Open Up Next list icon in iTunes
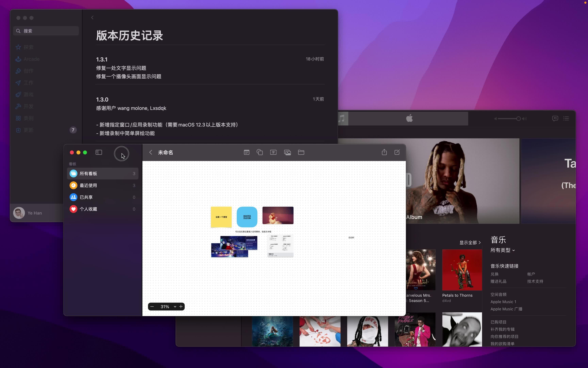The image size is (588, 368). point(566,119)
